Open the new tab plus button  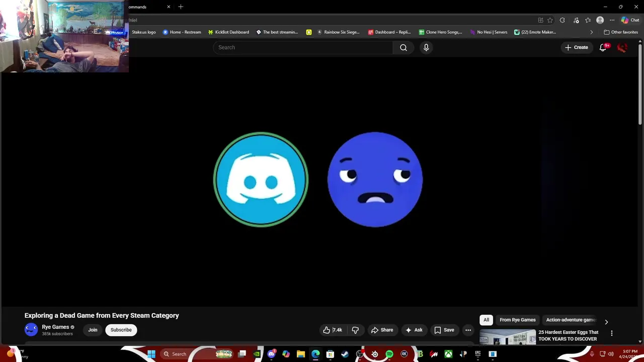pos(181,7)
